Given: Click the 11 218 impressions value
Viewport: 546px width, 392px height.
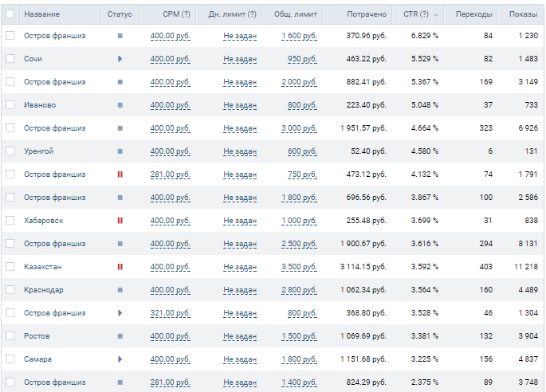Looking at the screenshot, I should (x=526, y=267).
